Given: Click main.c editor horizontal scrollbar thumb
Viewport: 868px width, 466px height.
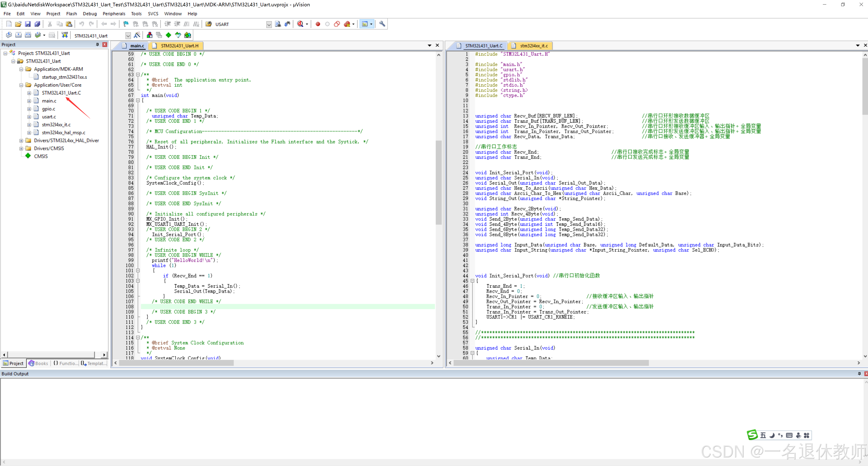Looking at the screenshot, I should [176, 363].
